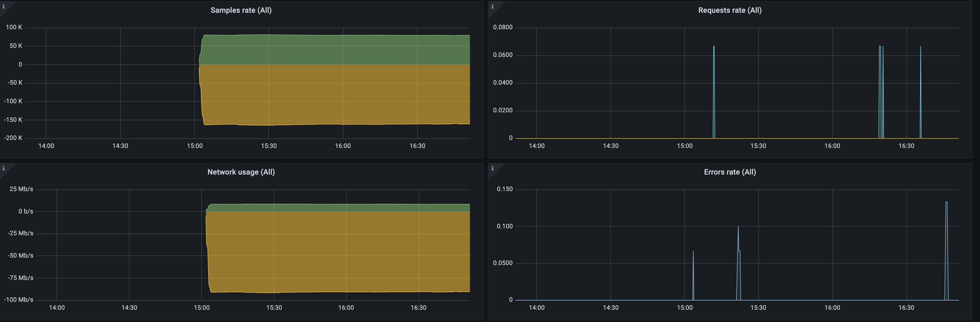This screenshot has height=322, width=980.
Task: Click the green band in Network usage chart
Action: click(x=335, y=208)
